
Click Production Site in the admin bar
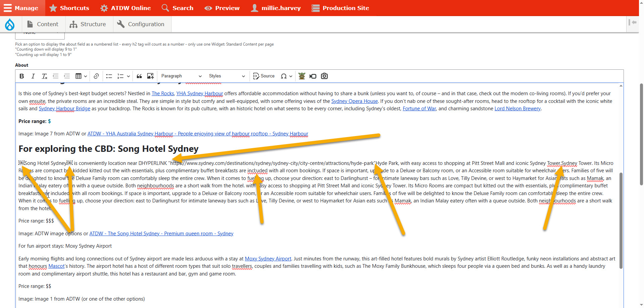340,8
